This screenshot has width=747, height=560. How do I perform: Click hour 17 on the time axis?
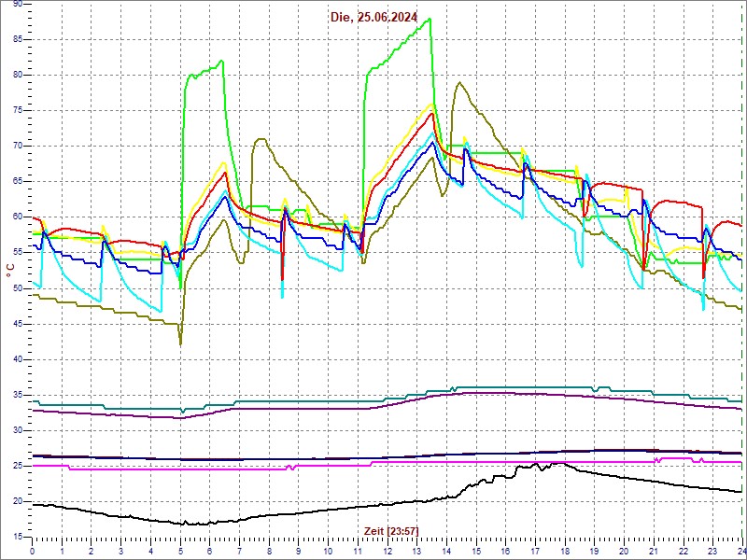[x=535, y=552]
